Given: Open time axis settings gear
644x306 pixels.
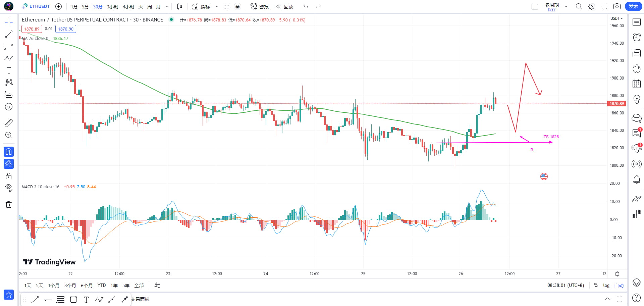Looking at the screenshot, I should coord(617,274).
